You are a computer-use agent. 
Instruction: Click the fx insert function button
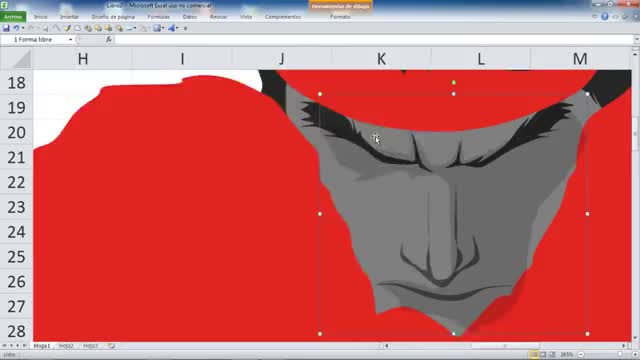[109, 40]
